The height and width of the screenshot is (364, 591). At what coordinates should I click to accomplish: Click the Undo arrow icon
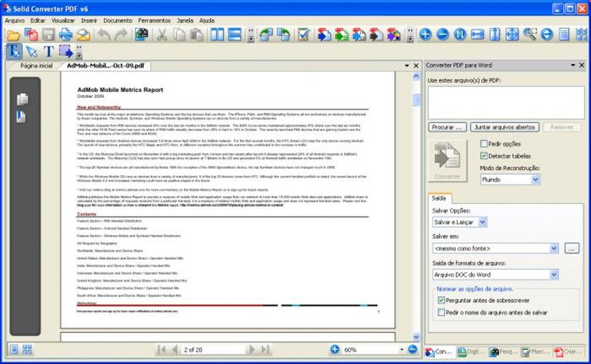[104, 35]
